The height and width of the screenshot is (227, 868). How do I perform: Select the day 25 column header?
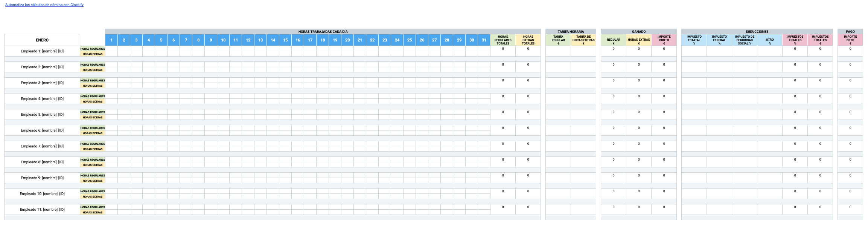(x=410, y=40)
